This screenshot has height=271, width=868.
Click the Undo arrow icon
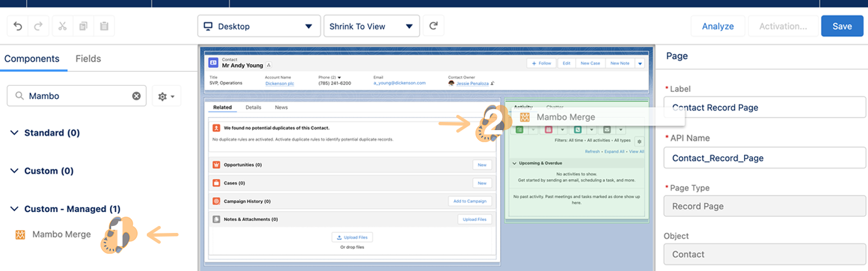(18, 26)
